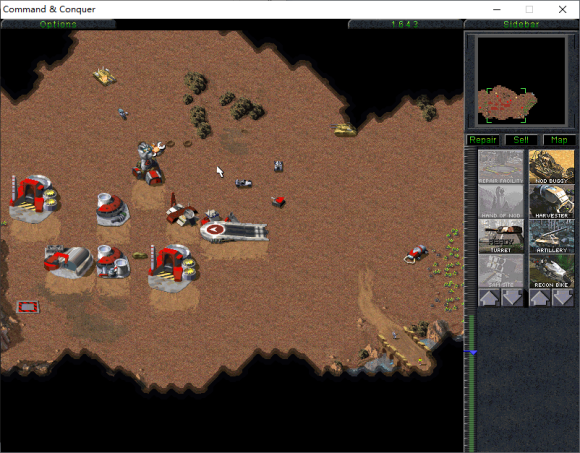Select the infantry on the bridge road

(395, 335)
